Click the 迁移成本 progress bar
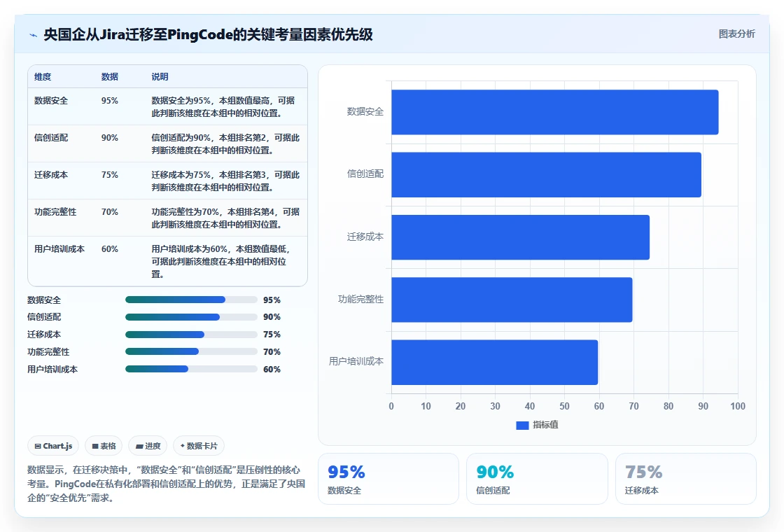The image size is (784, 532). pos(191,335)
